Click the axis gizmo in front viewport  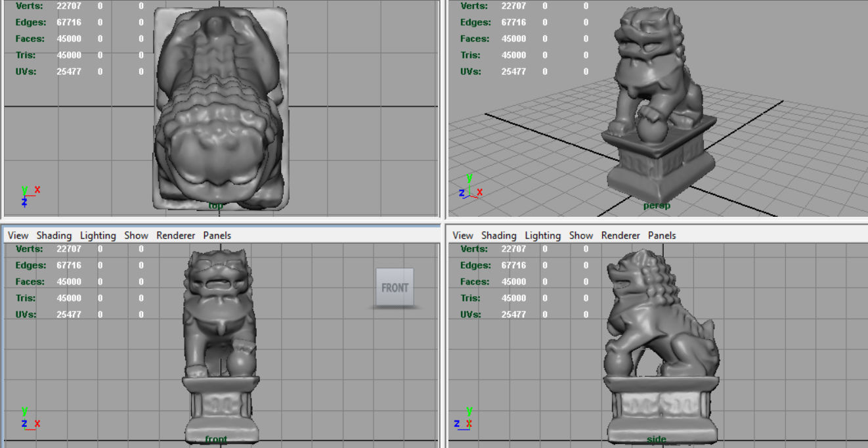coord(30,418)
